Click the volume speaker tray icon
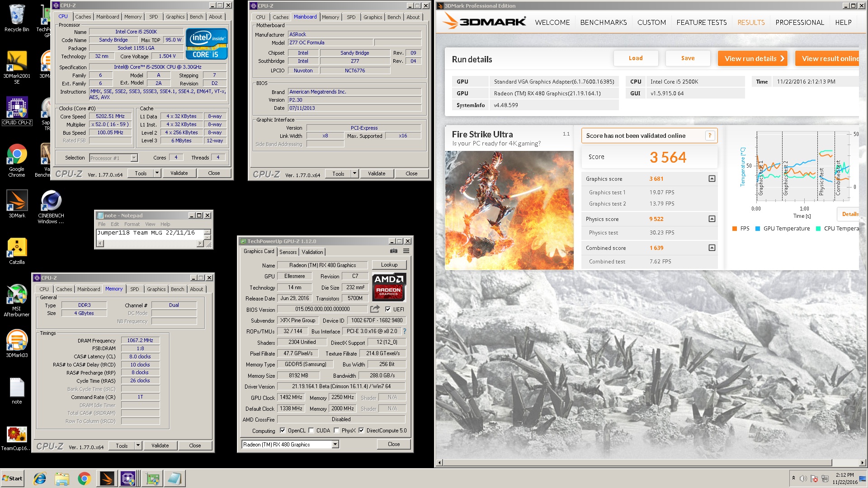 click(x=803, y=479)
